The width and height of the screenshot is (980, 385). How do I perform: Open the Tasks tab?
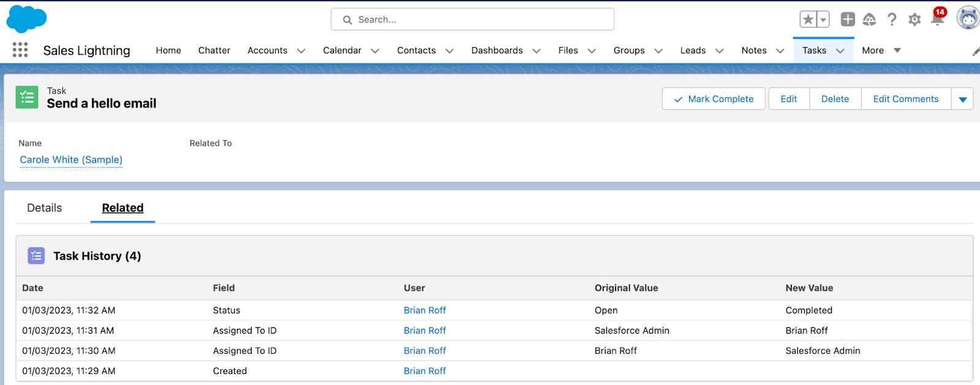(814, 50)
